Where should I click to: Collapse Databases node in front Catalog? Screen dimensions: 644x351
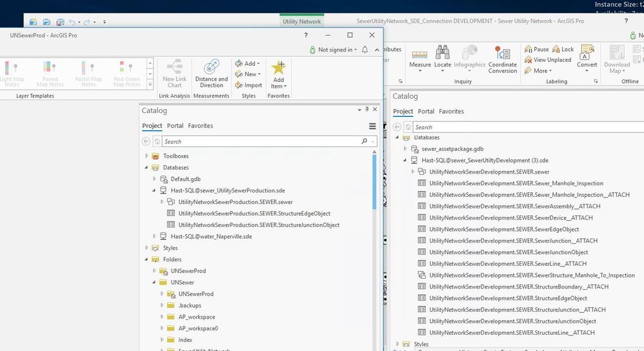click(x=146, y=168)
